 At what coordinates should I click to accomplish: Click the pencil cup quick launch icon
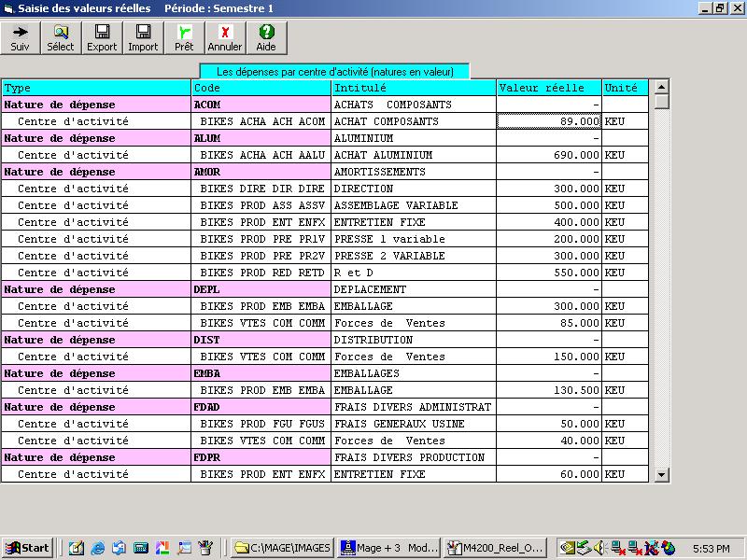(x=205, y=548)
